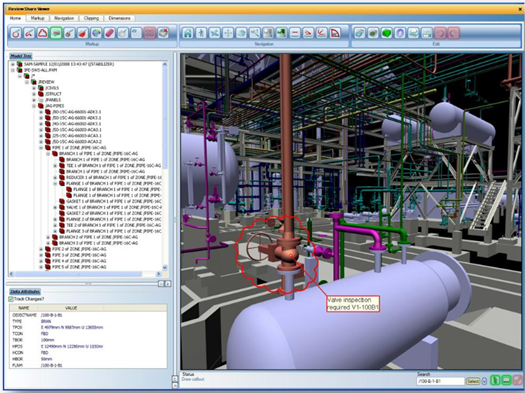Choose the pink eraser markup tool
This screenshot has width=525, height=393.
[x=109, y=33]
